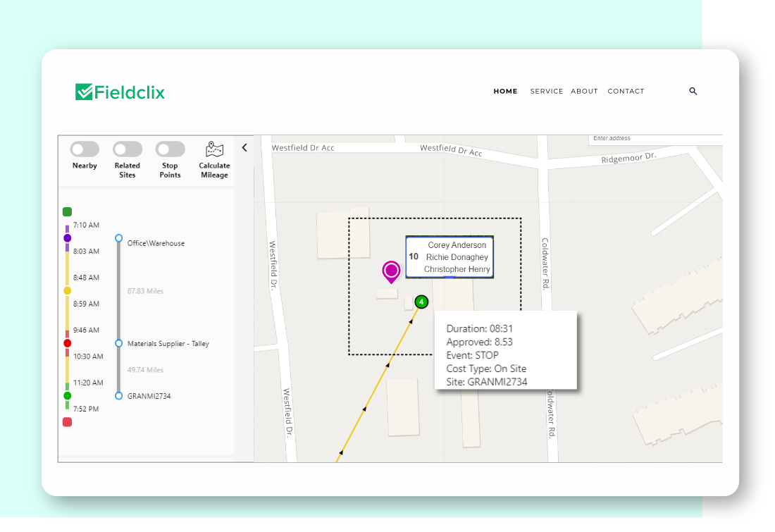Select the magenta location pin on map
Image resolution: width=775 pixels, height=532 pixels.
tap(391, 271)
